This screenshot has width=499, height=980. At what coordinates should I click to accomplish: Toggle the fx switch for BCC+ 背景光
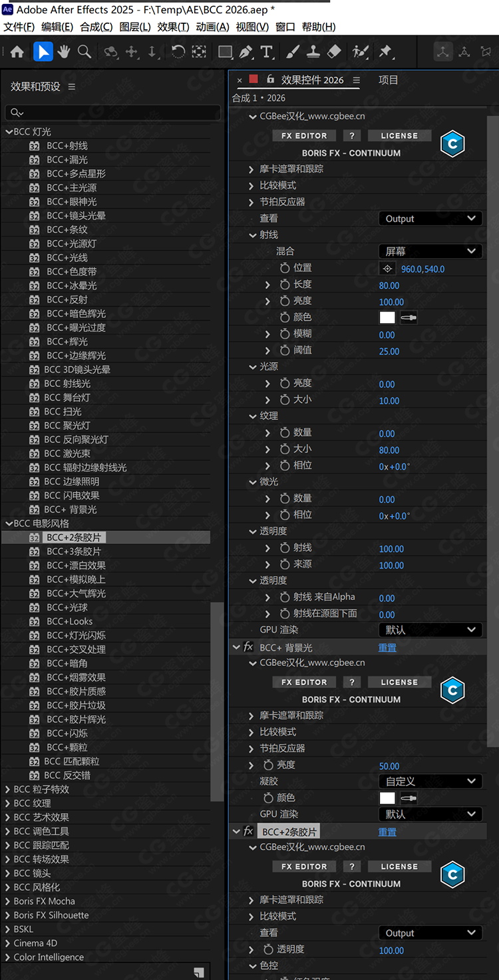[248, 647]
